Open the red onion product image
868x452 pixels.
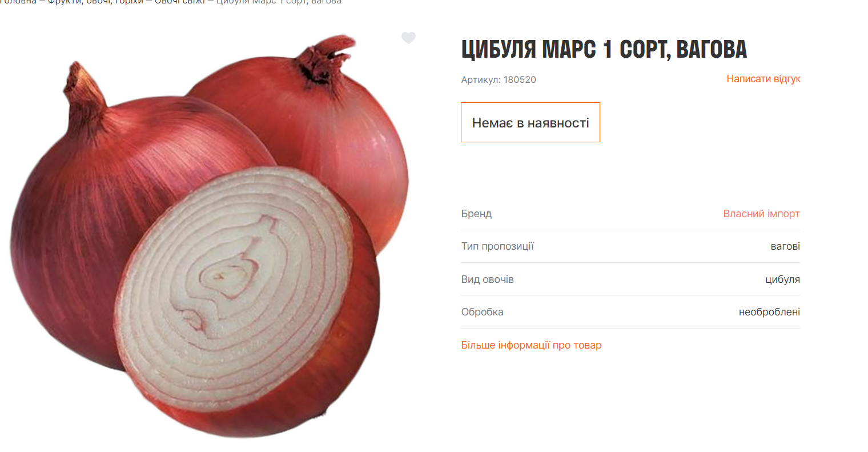click(x=210, y=236)
